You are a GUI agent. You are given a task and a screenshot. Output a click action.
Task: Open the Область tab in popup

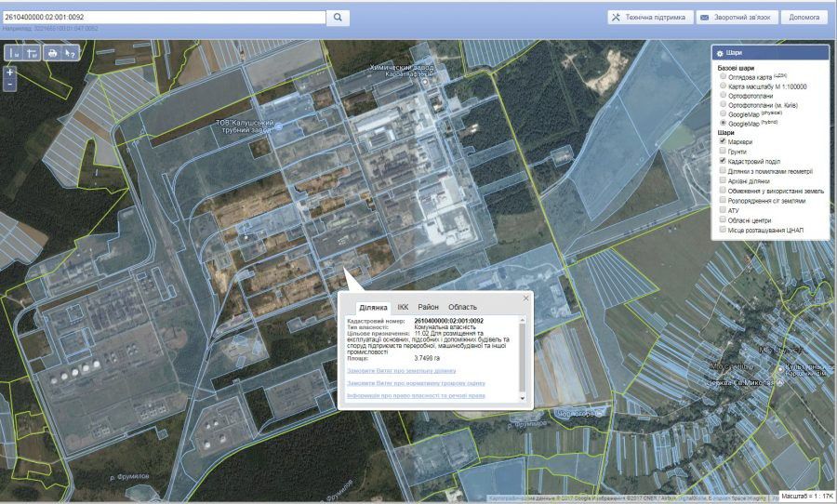pyautogui.click(x=462, y=307)
